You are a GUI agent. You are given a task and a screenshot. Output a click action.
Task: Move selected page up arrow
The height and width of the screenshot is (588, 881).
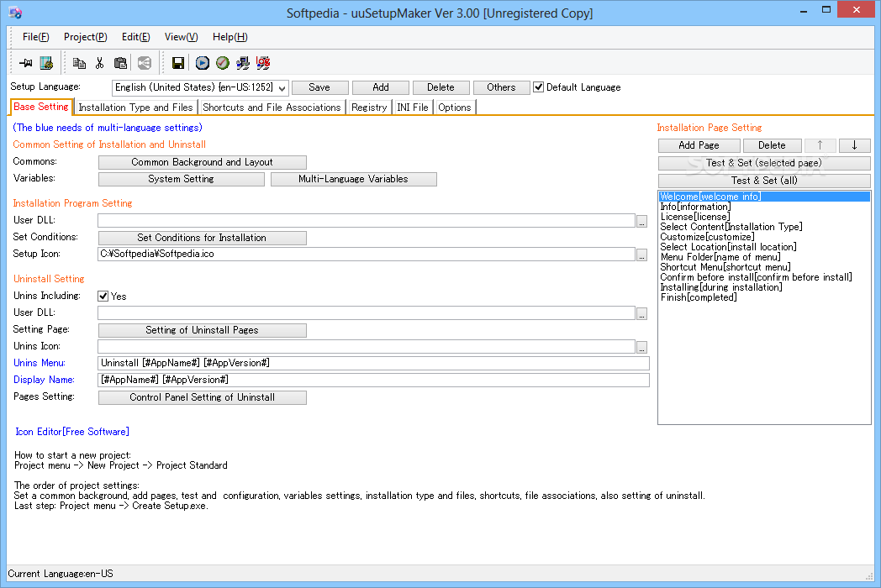[820, 145]
